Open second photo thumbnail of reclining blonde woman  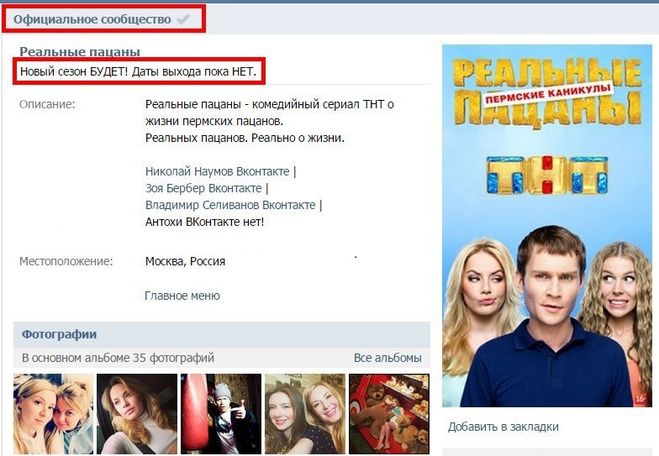click(x=137, y=414)
